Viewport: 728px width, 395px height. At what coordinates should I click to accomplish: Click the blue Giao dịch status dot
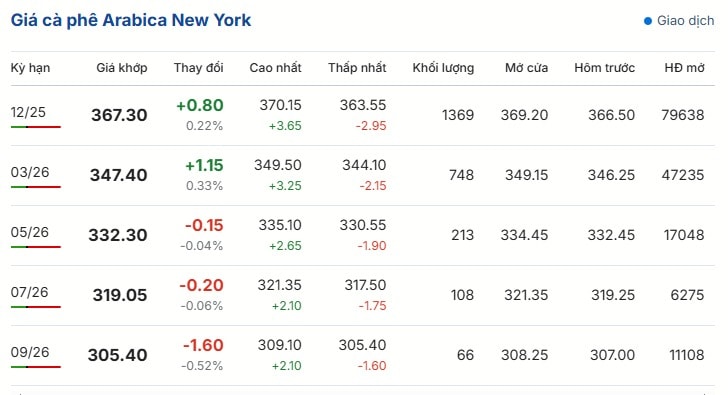point(648,21)
